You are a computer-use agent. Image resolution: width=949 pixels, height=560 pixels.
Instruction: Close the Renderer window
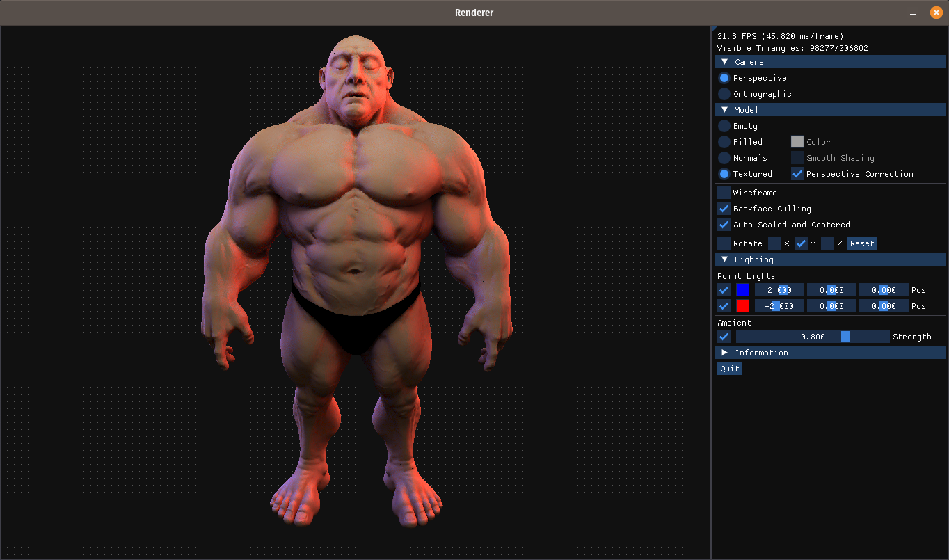point(936,13)
